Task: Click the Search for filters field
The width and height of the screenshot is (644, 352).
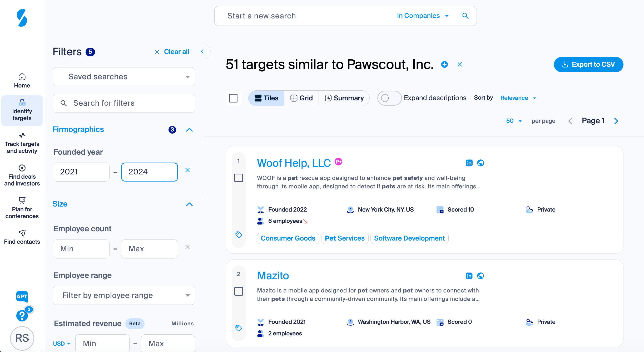Action: click(124, 103)
